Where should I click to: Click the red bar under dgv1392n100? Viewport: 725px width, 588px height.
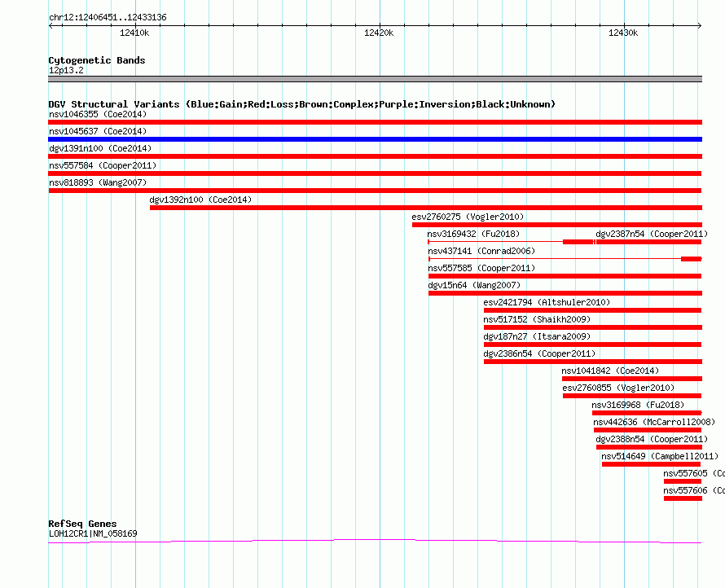pos(426,208)
